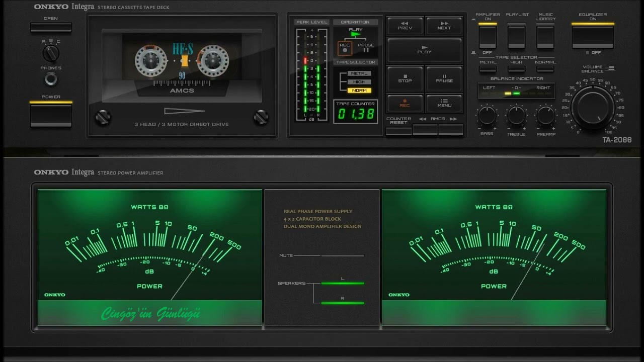This screenshot has height=362, width=644.
Task: Click the right WATTS power meter
Action: tap(494, 257)
